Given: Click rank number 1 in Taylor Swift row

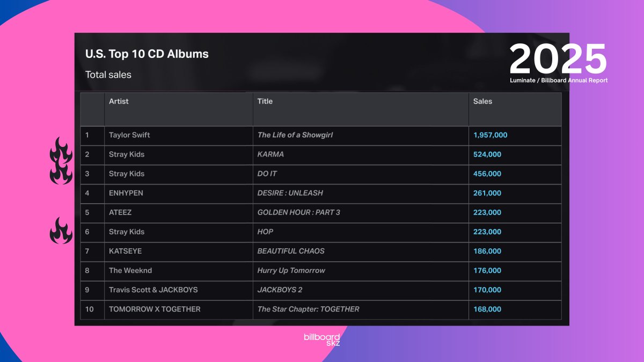Looking at the screenshot, I should pyautogui.click(x=87, y=135).
